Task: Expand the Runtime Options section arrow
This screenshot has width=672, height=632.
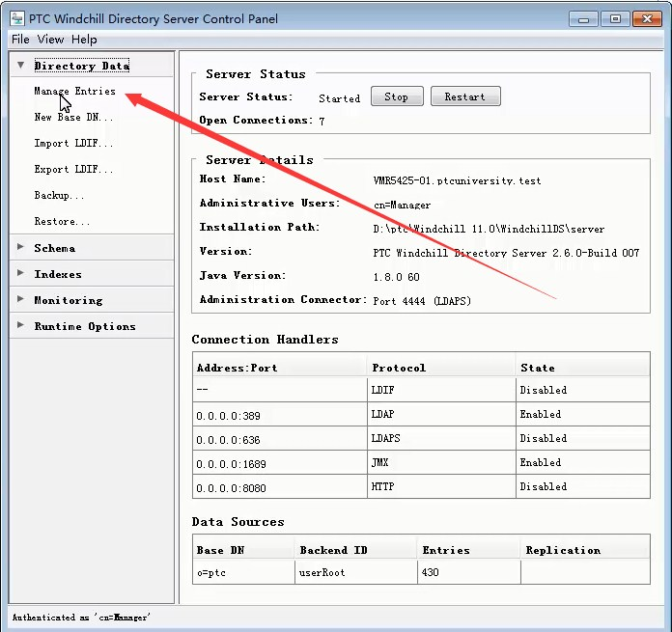Action: point(20,325)
